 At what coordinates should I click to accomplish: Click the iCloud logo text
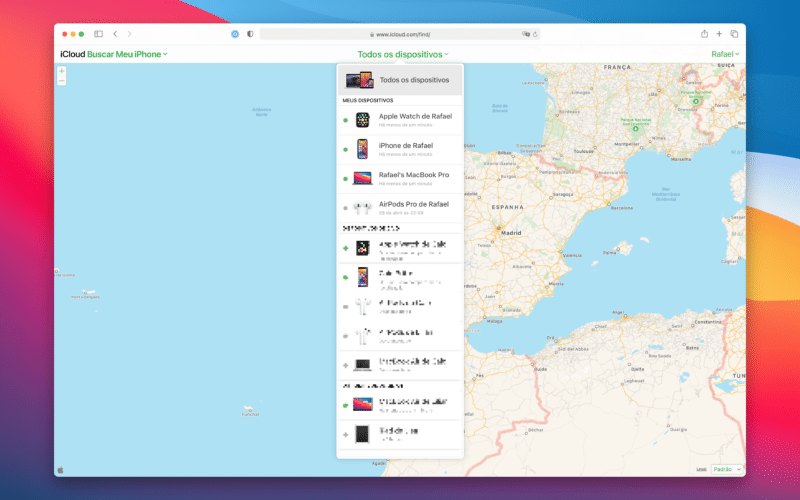[x=72, y=54]
